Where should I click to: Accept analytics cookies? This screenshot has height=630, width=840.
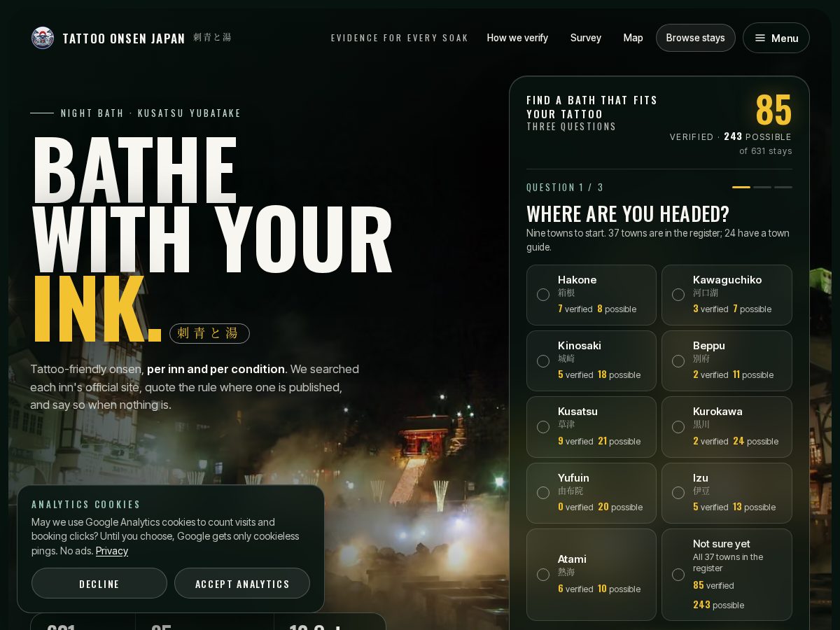pos(242,583)
